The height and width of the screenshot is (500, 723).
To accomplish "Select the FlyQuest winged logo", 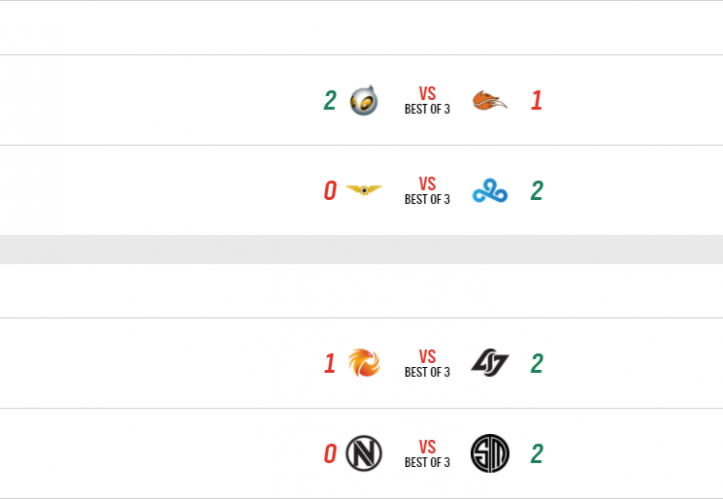I will point(364,190).
